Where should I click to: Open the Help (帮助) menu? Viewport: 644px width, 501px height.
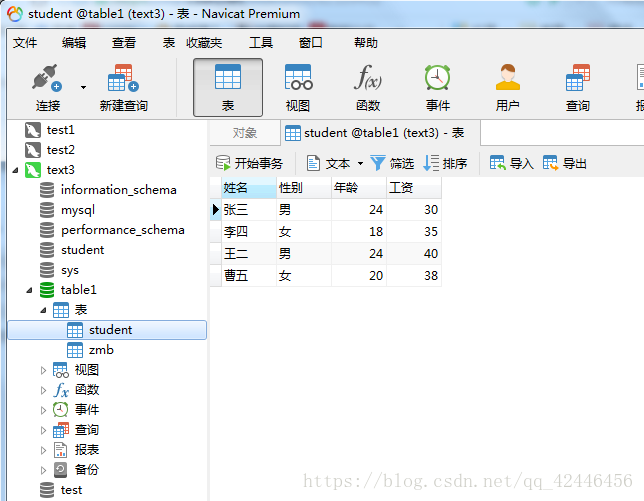[366, 43]
